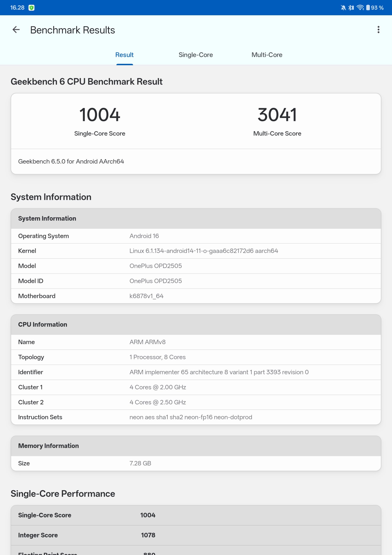This screenshot has width=392, height=555.
Task: Open the three-dot overflow menu
Action: (378, 30)
